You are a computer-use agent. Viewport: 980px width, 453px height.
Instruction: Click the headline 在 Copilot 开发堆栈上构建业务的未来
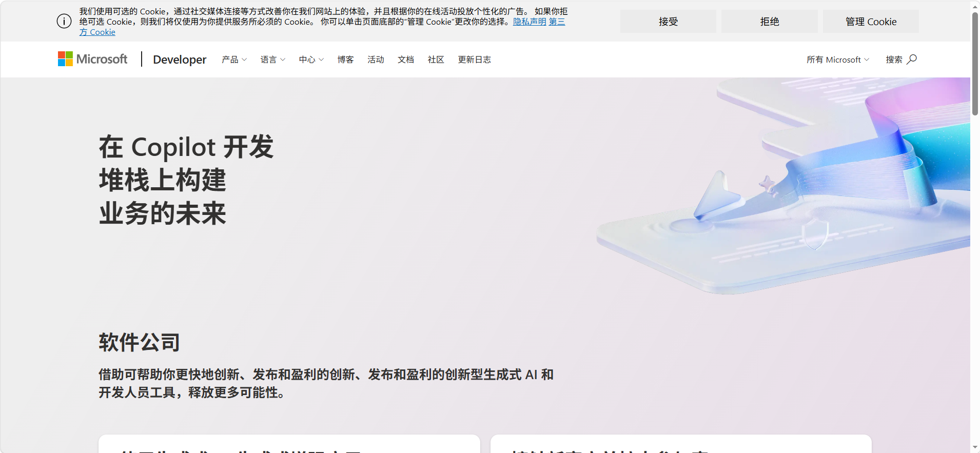coord(186,180)
